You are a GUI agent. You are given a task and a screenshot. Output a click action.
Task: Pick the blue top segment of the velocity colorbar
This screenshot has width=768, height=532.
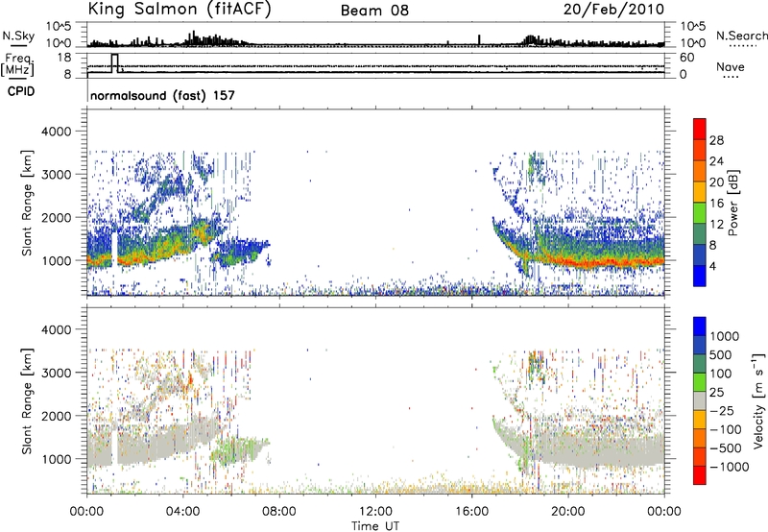(700, 326)
